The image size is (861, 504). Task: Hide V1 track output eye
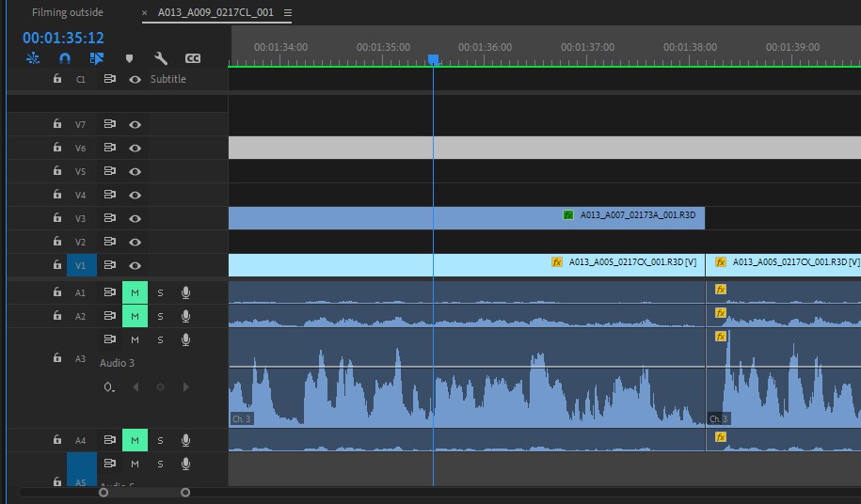(x=135, y=265)
